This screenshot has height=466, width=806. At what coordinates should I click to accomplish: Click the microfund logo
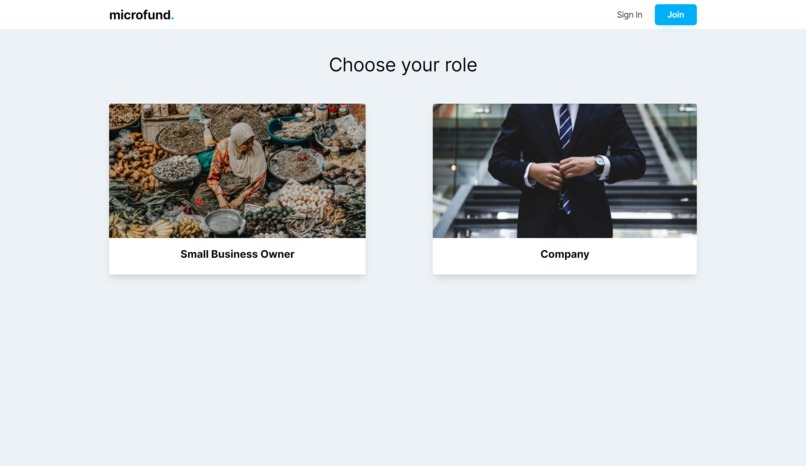(x=141, y=15)
